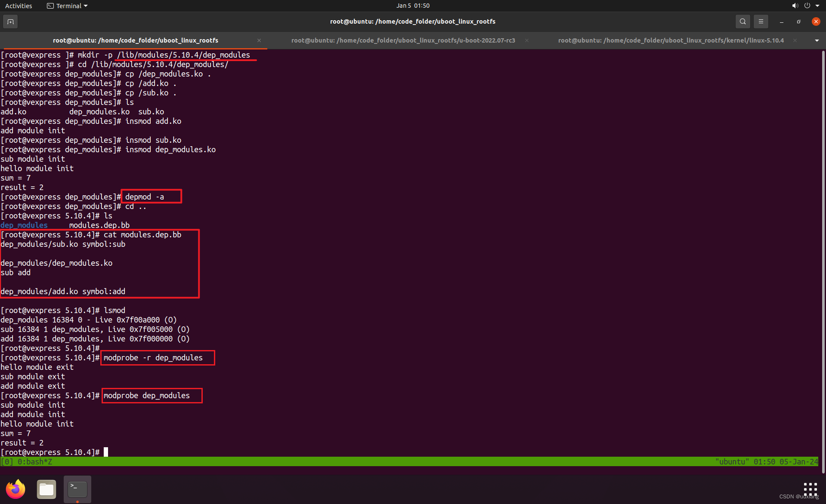Click the 'cp /dep_modules.ko .' command line
Viewport: 826px width, 504px height.
pos(106,74)
